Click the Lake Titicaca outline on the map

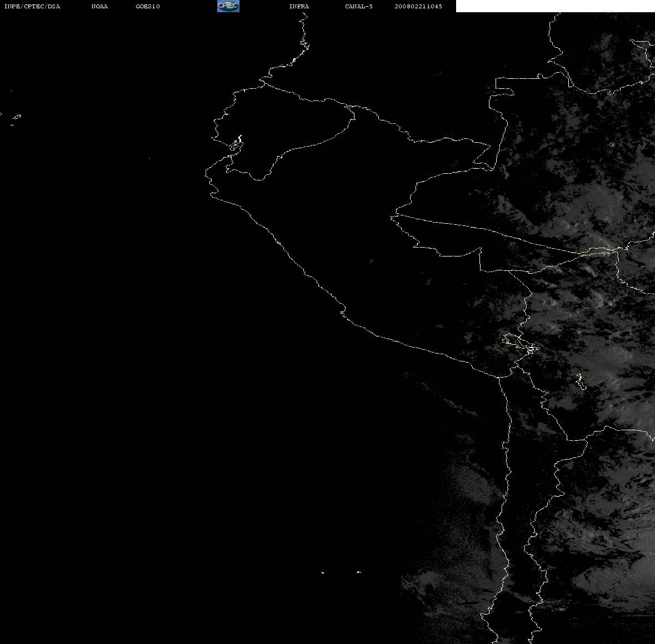(x=520, y=343)
